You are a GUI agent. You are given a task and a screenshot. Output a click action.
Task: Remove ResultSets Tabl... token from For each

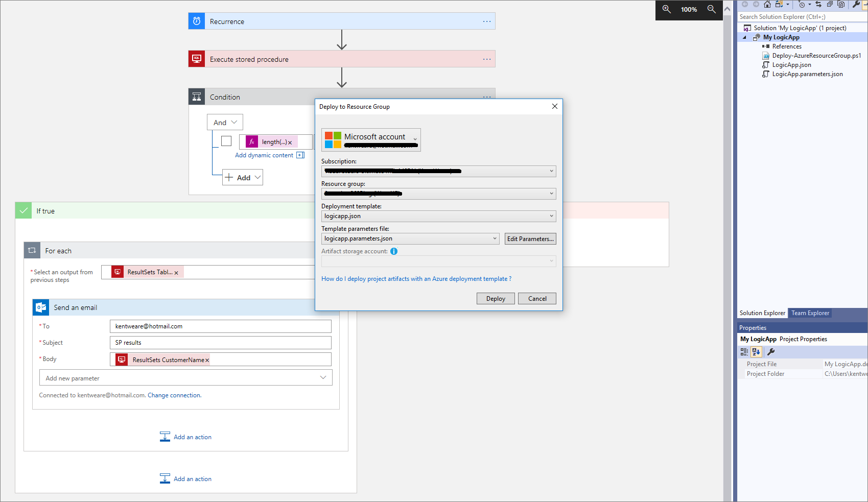pos(176,273)
